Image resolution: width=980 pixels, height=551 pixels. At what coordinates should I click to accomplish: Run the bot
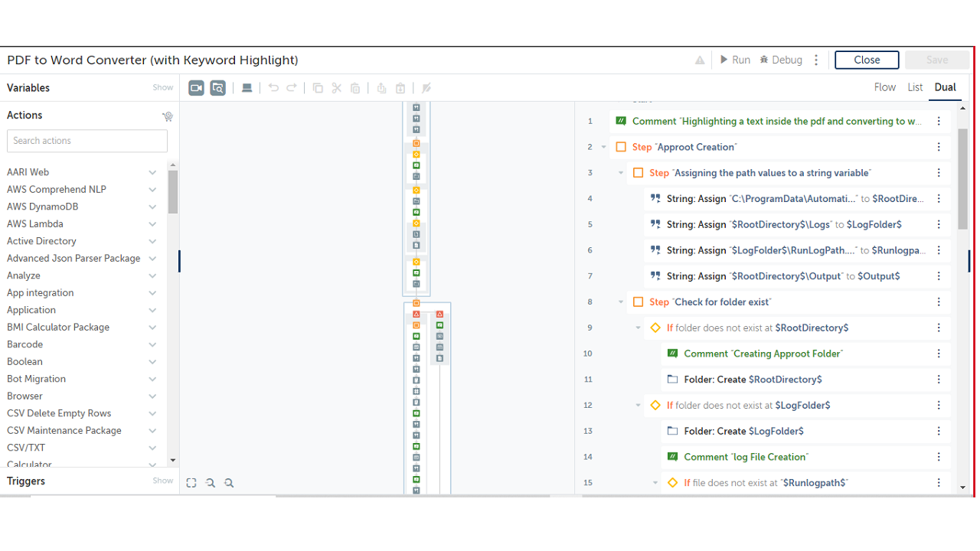click(735, 60)
